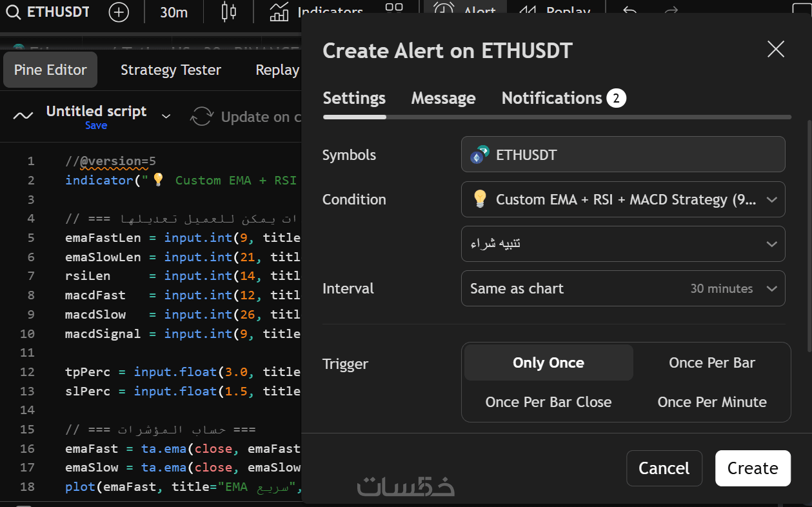Viewport: 812px width, 507px height.
Task: Expand the Untitled script name dropdown arrow
Action: tap(166, 116)
